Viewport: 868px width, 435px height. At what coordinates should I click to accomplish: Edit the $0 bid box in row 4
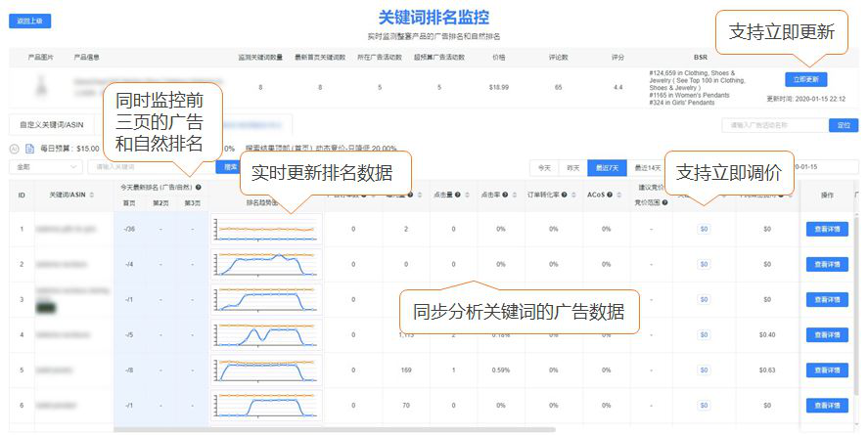pos(704,335)
